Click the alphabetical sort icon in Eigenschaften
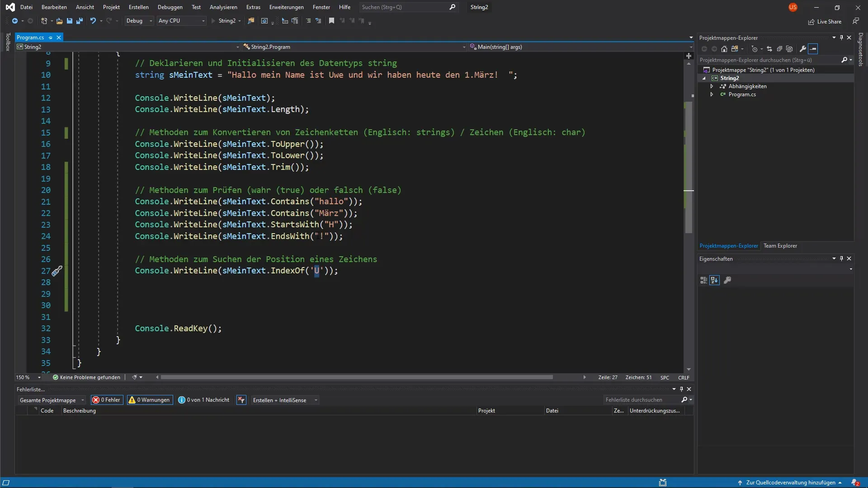This screenshot has height=488, width=868. [x=714, y=280]
